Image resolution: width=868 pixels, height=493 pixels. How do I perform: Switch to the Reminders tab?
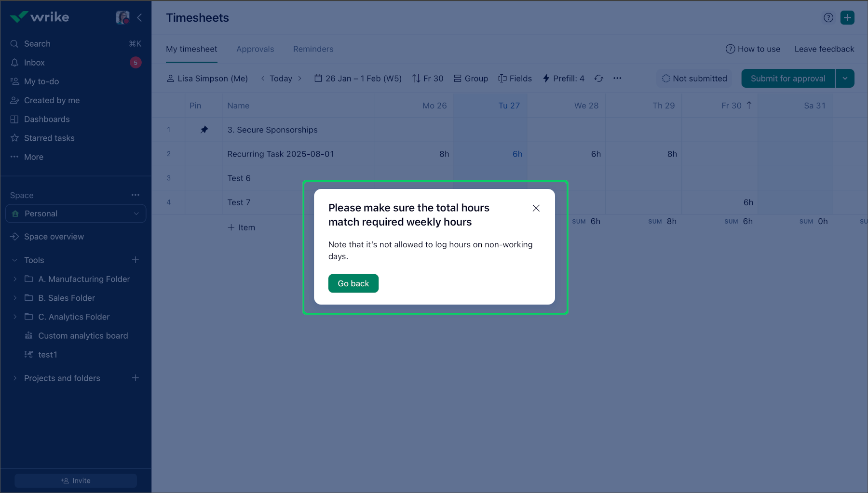click(x=312, y=49)
